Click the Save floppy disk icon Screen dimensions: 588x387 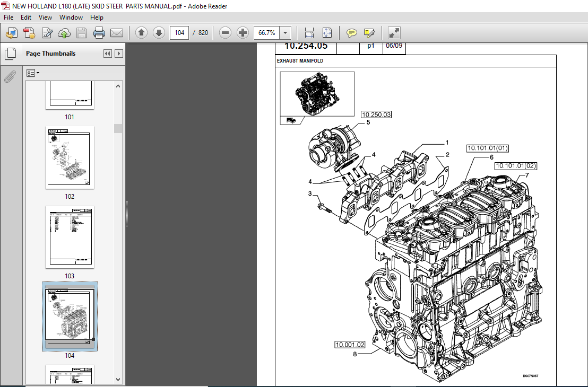[82, 33]
